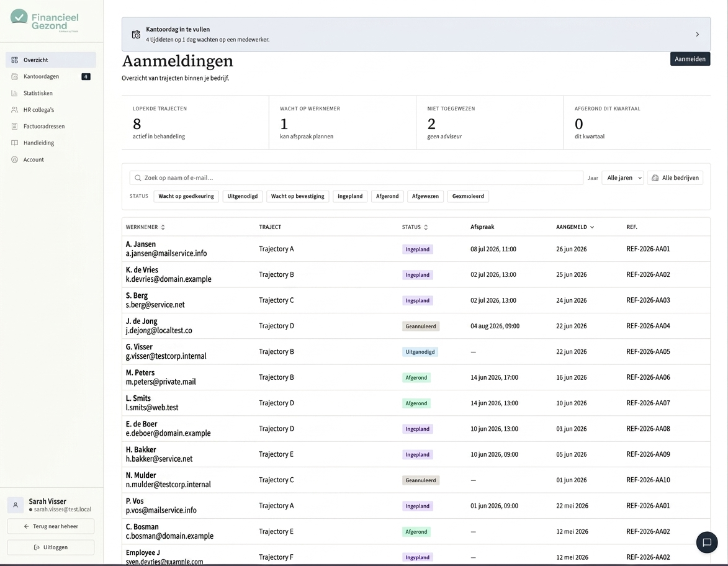Click the search magnifier icon
The height and width of the screenshot is (566, 728).
coord(138,178)
